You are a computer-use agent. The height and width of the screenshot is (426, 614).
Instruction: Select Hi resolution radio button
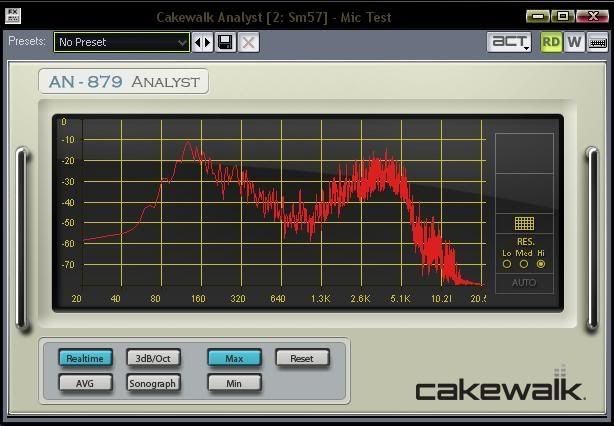pos(541,264)
